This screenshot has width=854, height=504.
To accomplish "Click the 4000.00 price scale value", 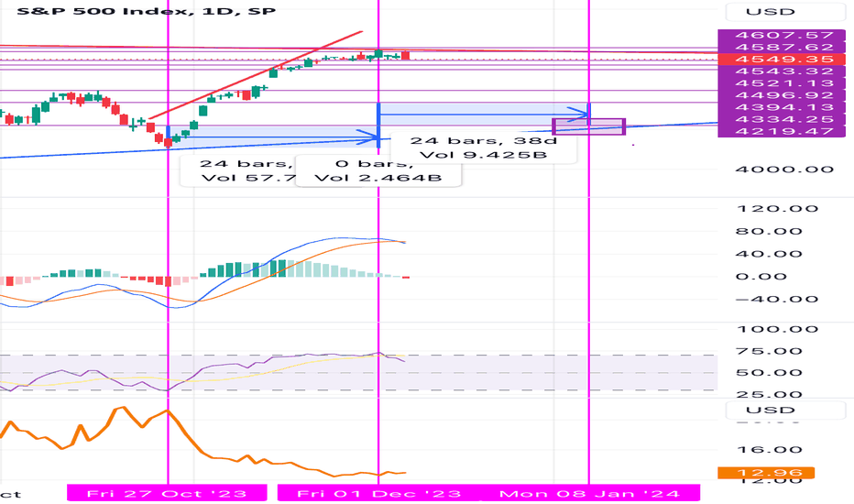I will point(784,170).
